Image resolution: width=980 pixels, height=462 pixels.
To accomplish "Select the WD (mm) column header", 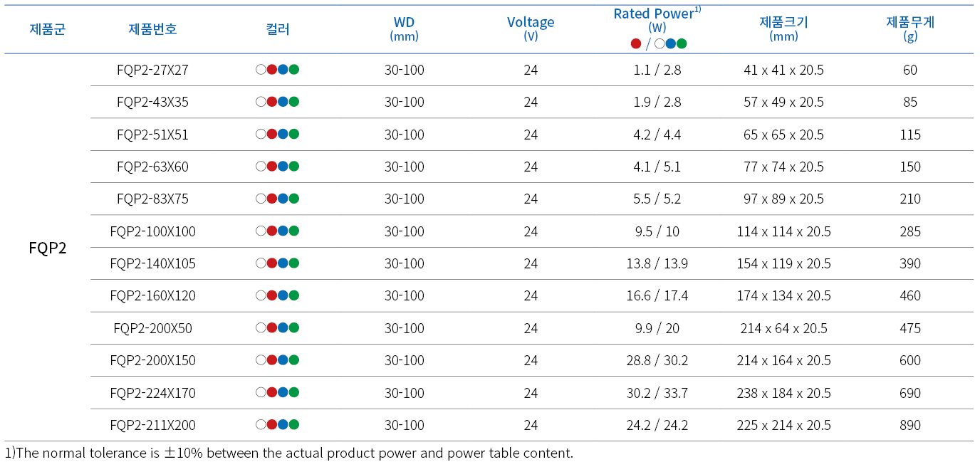I will tap(404, 28).
